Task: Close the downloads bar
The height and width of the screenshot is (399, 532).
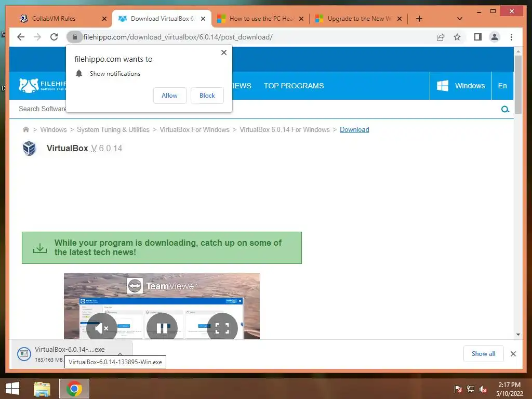Action: (x=513, y=354)
